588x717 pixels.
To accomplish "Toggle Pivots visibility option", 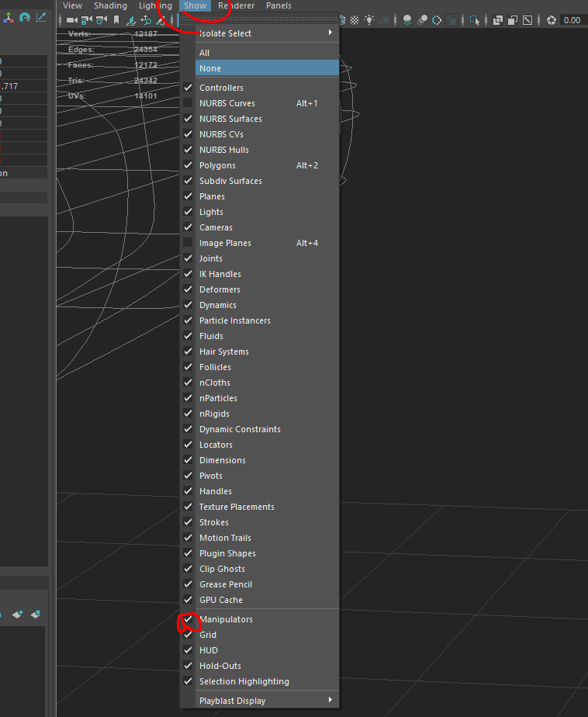I will [x=188, y=476].
